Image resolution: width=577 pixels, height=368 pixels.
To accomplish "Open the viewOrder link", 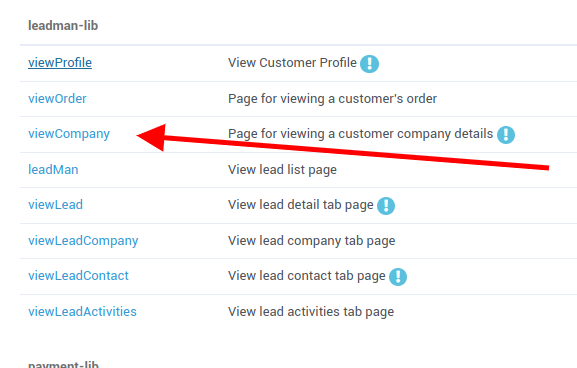I will [x=57, y=99].
